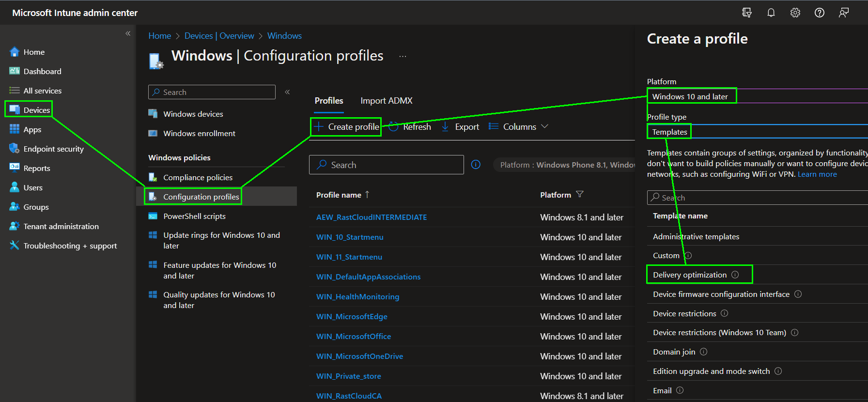Open the Profile type Templates dropdown
Image resolution: width=868 pixels, height=402 pixels.
pos(756,132)
